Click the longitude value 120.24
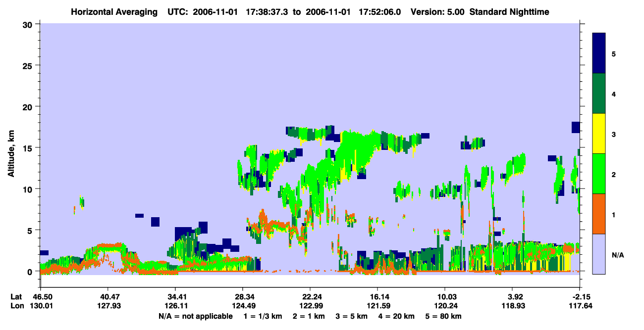 pyautogui.click(x=445, y=305)
